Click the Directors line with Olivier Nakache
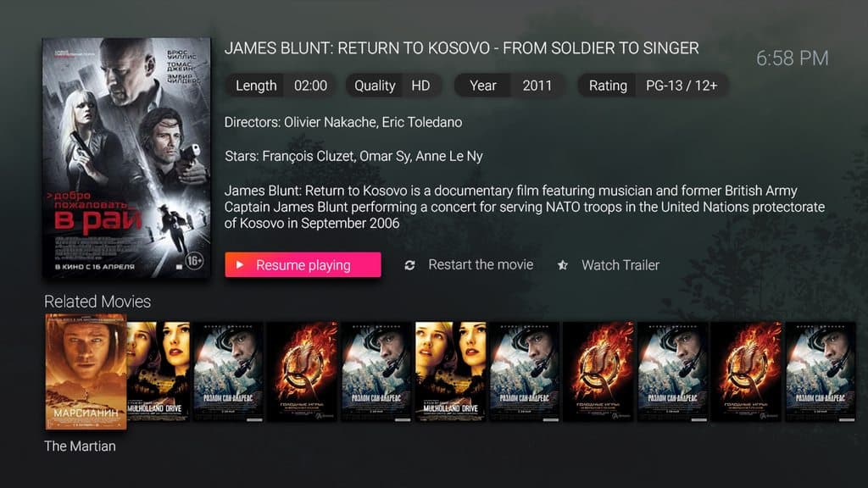 343,122
